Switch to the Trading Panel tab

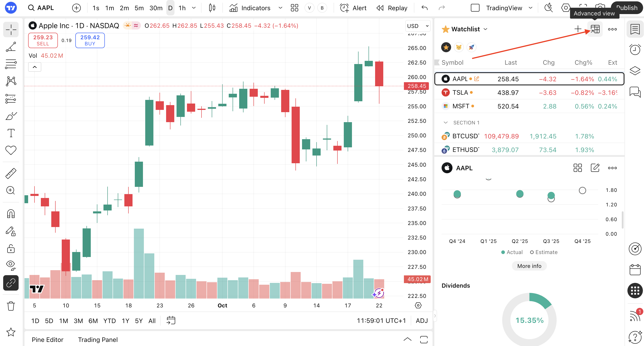click(x=98, y=339)
